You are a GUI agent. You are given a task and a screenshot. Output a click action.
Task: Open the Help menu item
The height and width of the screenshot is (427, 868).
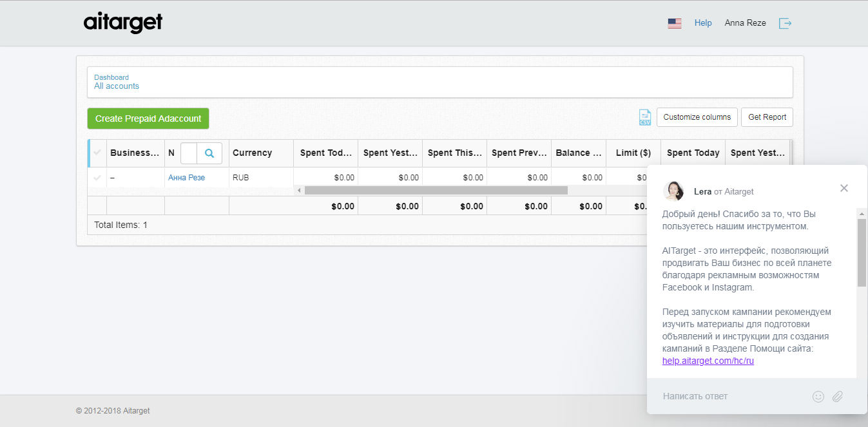tap(703, 23)
